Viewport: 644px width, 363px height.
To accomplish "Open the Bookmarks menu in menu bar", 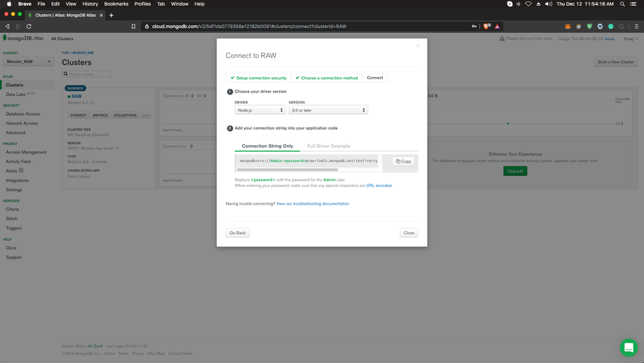I will 116,4.
